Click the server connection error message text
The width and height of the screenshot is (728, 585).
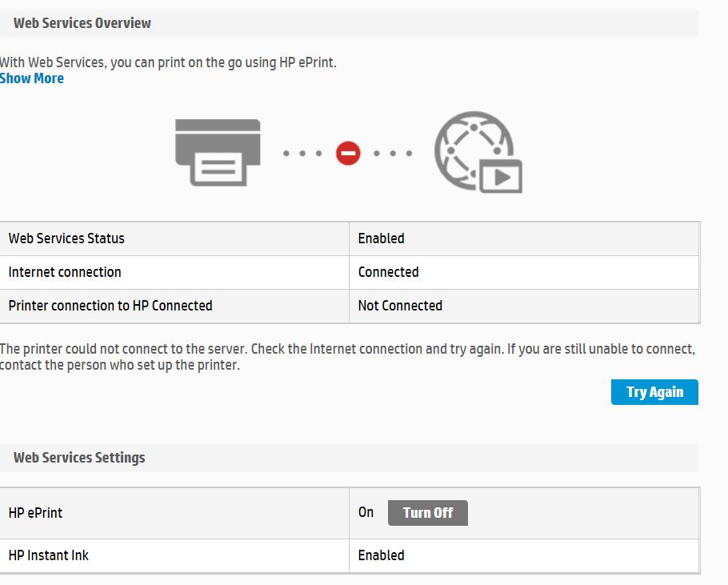click(347, 358)
